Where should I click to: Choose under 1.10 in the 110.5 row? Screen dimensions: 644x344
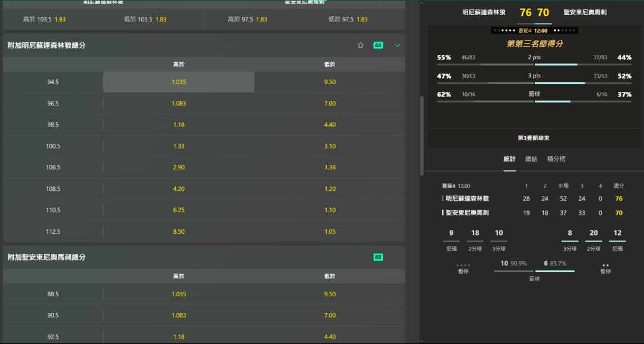(x=330, y=210)
